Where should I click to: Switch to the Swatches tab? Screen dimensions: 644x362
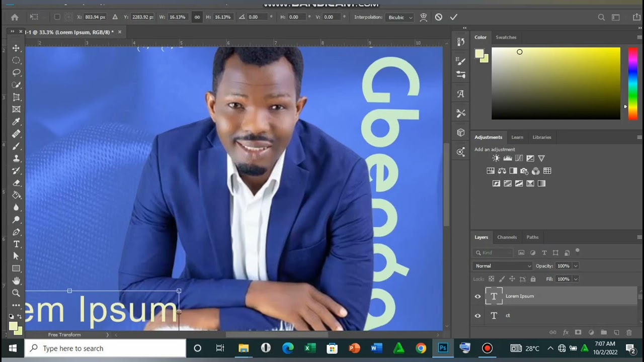tap(506, 37)
